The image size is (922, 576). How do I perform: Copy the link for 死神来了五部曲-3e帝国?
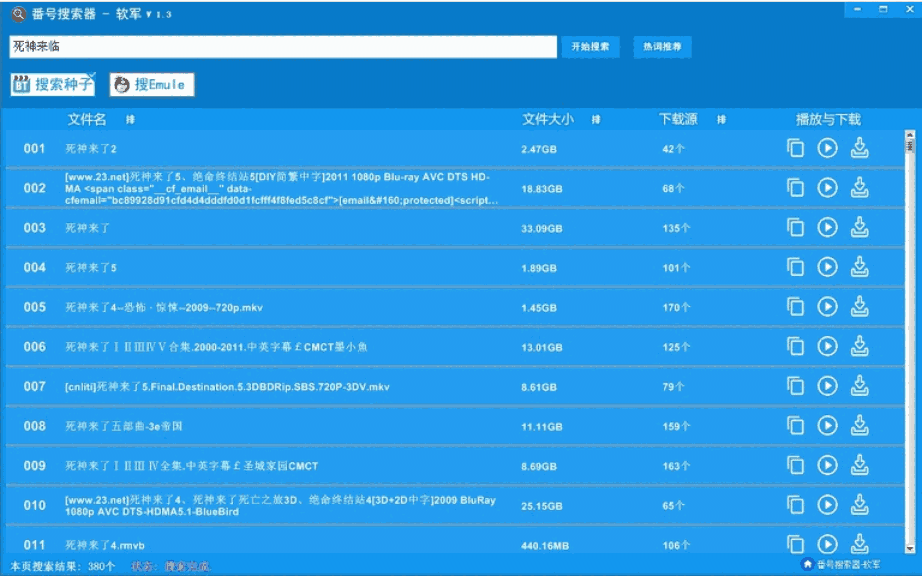(795, 423)
